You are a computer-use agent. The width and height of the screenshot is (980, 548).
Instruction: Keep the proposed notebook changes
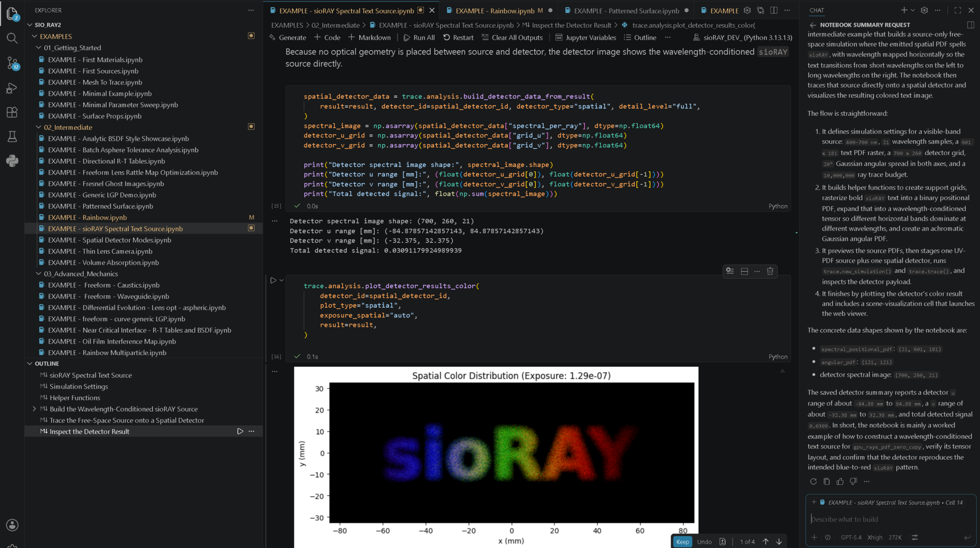[x=683, y=542]
